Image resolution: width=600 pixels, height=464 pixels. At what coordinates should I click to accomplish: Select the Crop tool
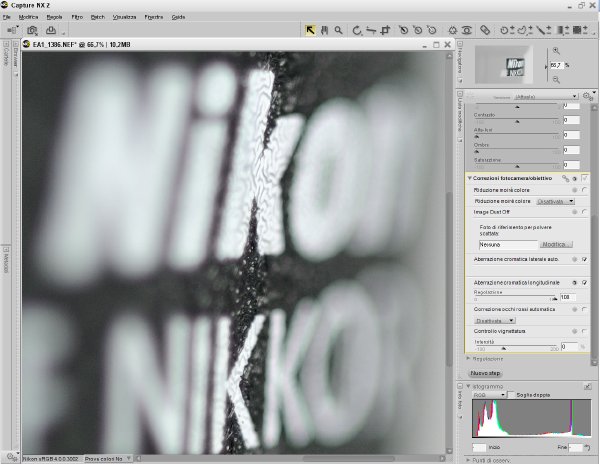(x=385, y=30)
